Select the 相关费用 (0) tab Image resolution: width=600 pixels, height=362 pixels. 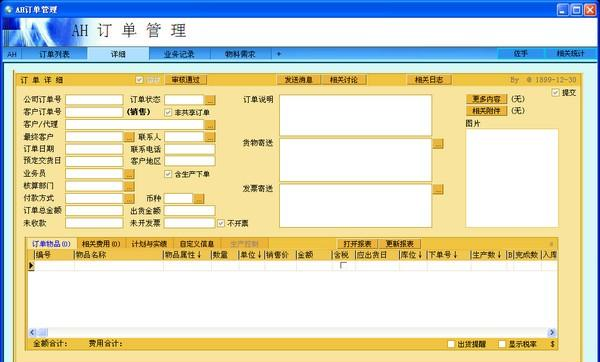pyautogui.click(x=101, y=244)
